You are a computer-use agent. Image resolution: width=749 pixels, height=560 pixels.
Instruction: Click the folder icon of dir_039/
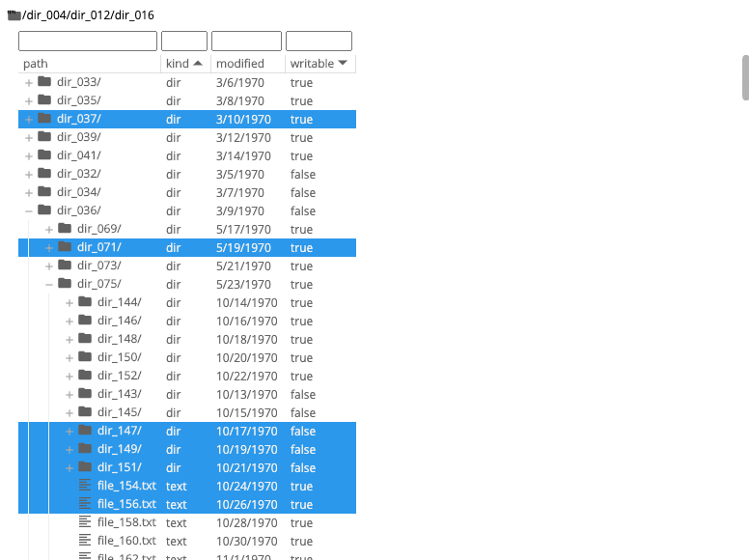click(x=44, y=137)
